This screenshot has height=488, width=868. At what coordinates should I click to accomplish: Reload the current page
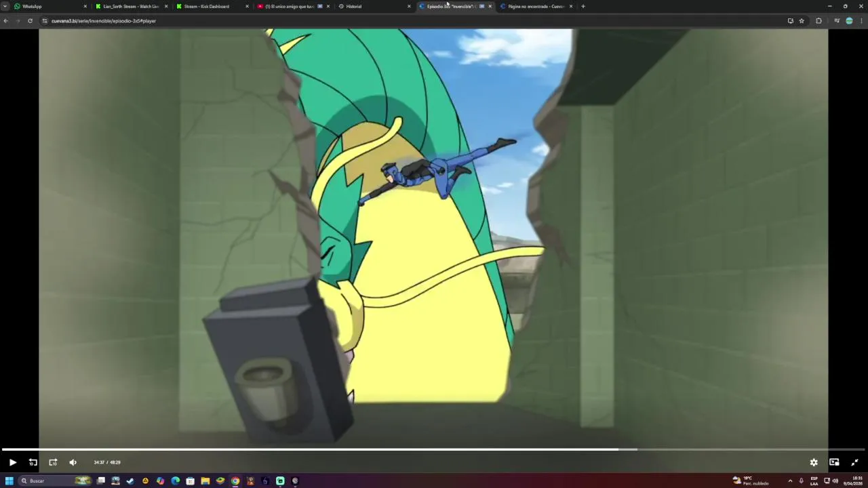click(30, 21)
